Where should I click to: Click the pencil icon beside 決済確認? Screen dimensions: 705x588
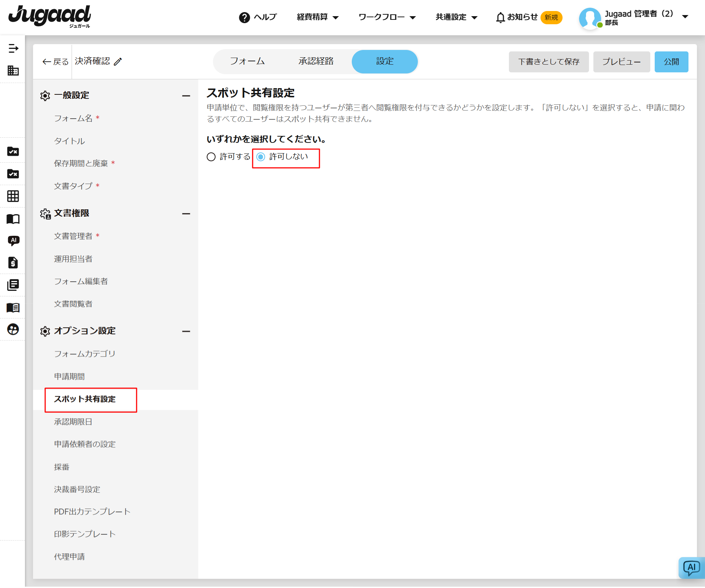click(x=118, y=62)
